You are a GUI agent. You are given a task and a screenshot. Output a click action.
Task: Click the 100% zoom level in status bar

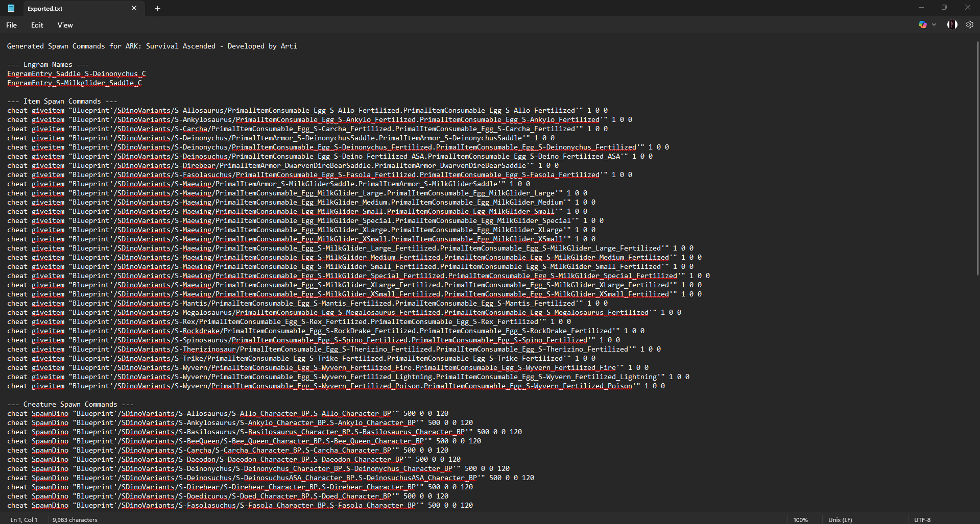(800, 519)
